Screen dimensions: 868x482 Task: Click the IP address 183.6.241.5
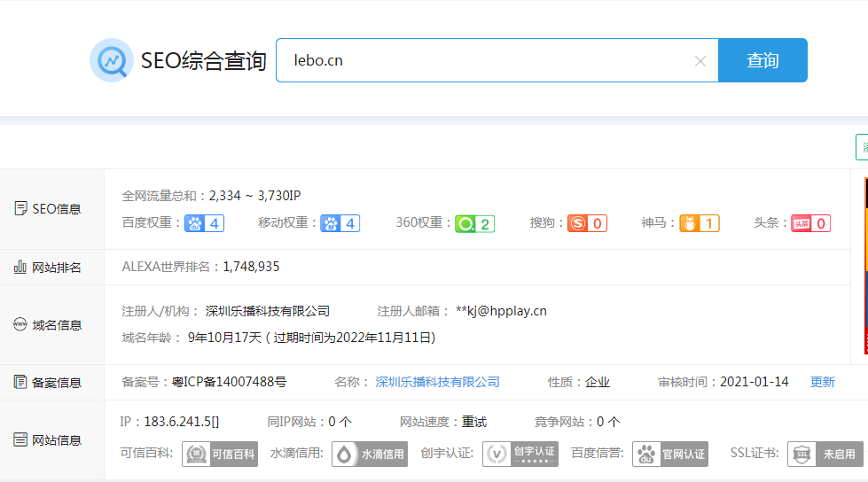pos(177,422)
